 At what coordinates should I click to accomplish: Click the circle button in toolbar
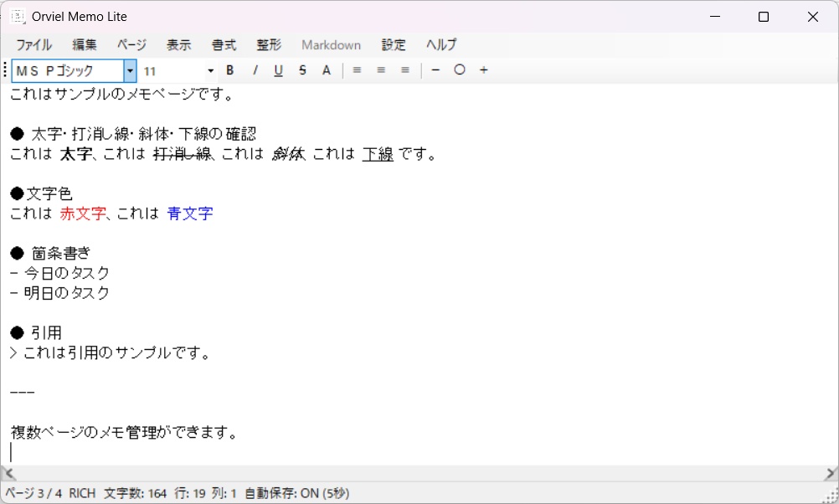tap(460, 70)
